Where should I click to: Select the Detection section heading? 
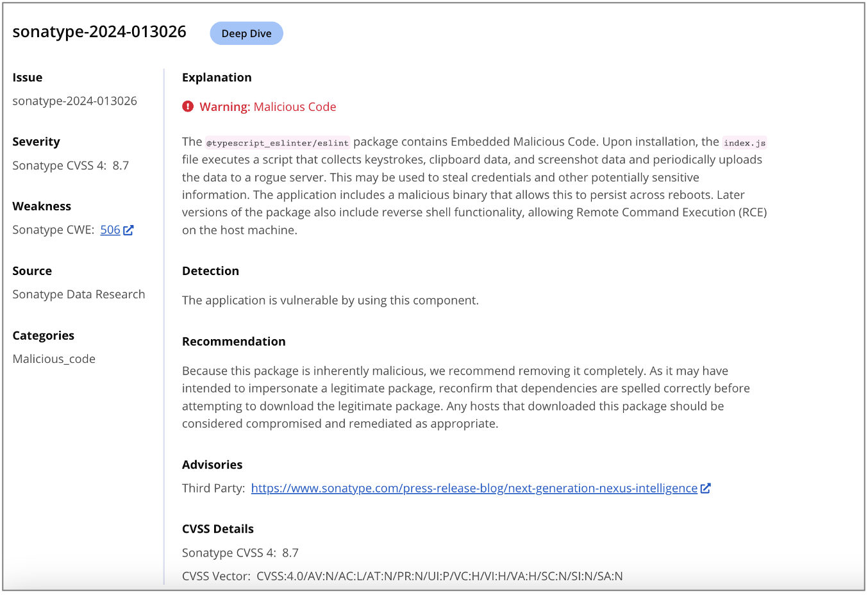(210, 271)
